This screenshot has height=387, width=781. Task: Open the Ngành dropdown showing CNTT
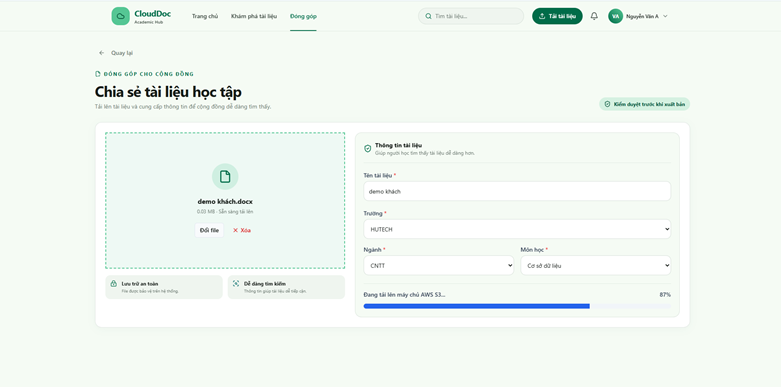click(439, 265)
